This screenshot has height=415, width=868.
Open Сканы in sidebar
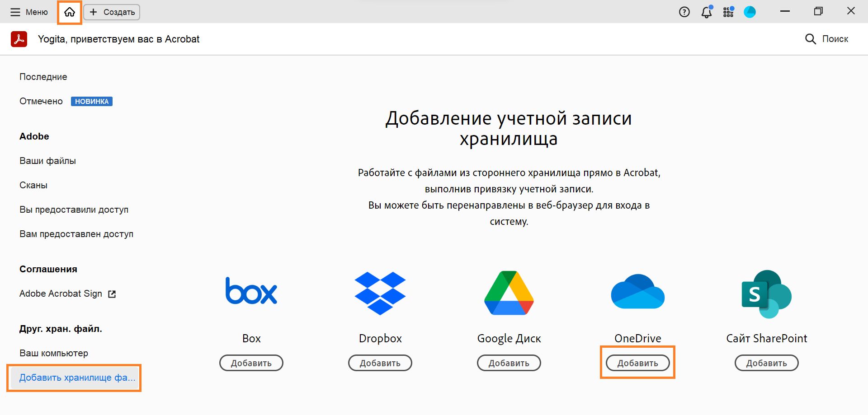point(33,185)
